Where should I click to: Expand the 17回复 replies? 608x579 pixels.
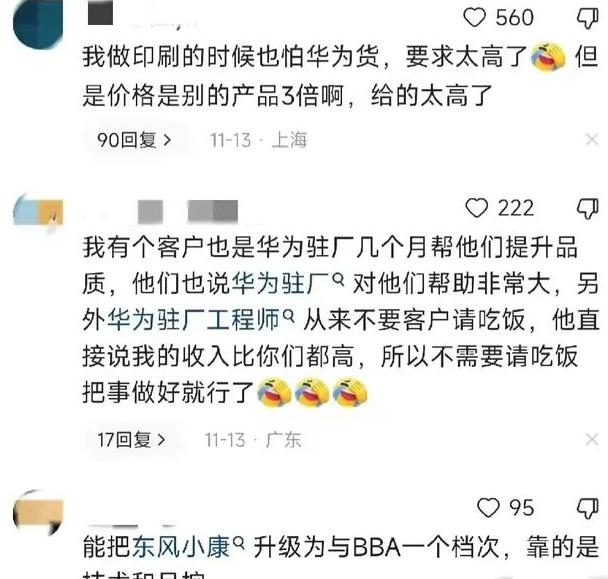click(x=131, y=440)
